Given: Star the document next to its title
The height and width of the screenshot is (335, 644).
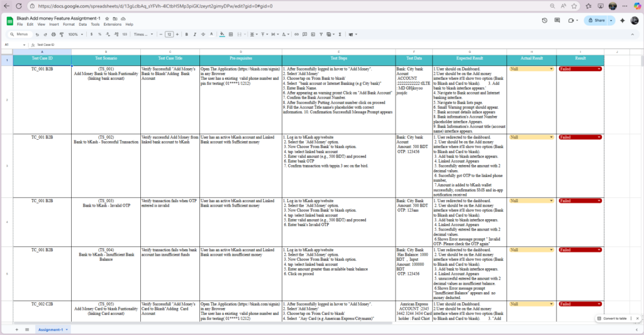Looking at the screenshot, I should click(107, 18).
